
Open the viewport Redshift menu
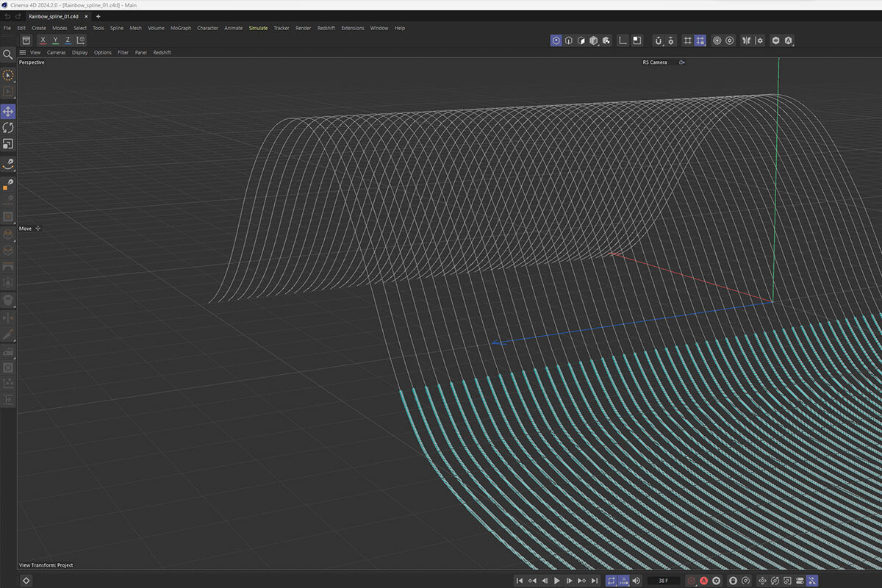pos(162,52)
